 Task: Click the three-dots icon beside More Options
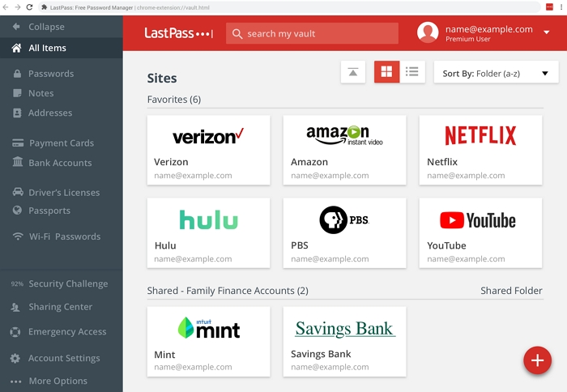(x=16, y=381)
